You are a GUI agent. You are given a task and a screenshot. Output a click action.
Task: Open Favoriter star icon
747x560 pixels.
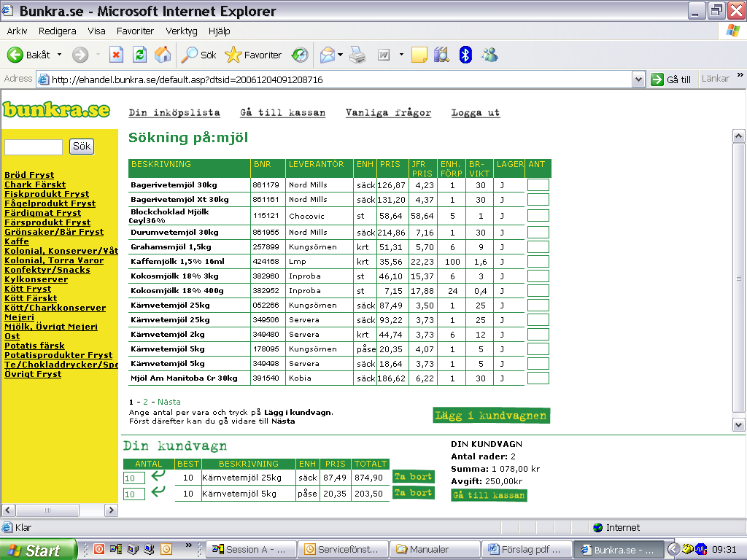pyautogui.click(x=233, y=55)
